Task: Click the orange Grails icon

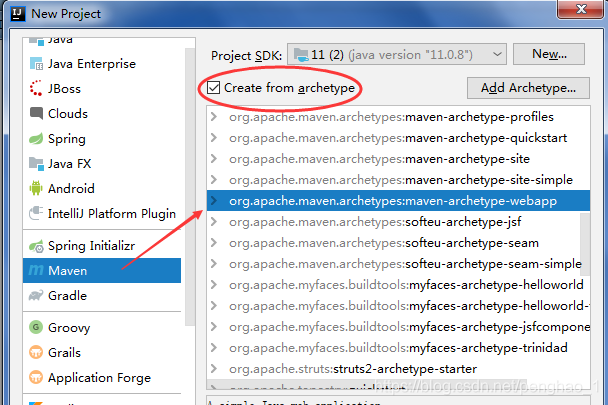Action: pyautogui.click(x=36, y=352)
